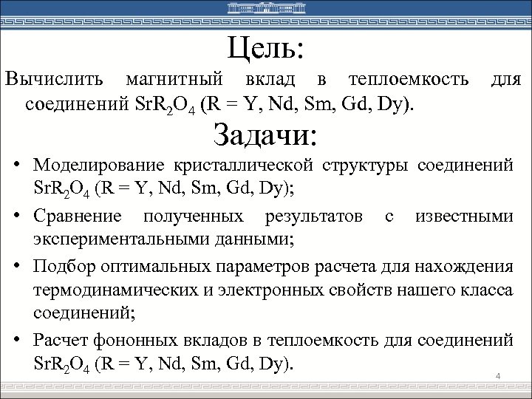
Task: Click the university building logo in header
Action: [266, 7]
